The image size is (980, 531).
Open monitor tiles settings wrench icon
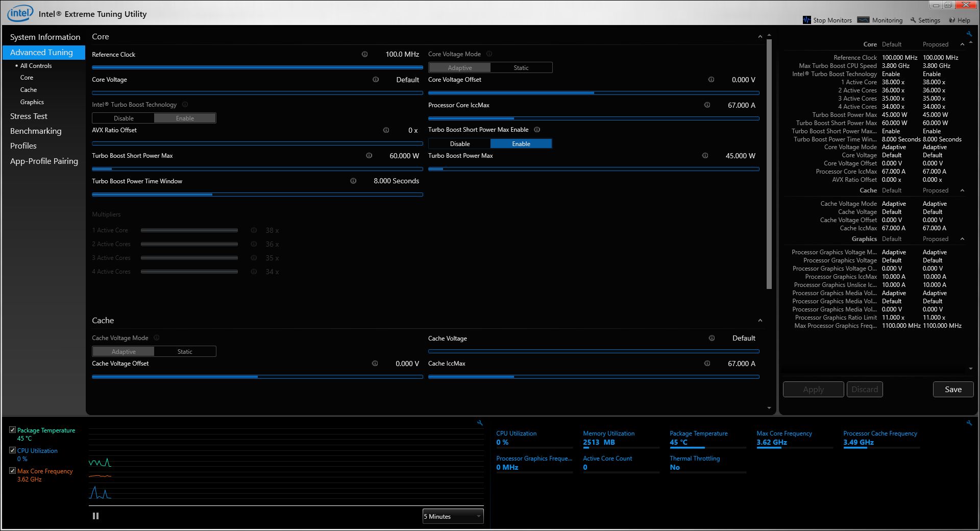pyautogui.click(x=969, y=423)
